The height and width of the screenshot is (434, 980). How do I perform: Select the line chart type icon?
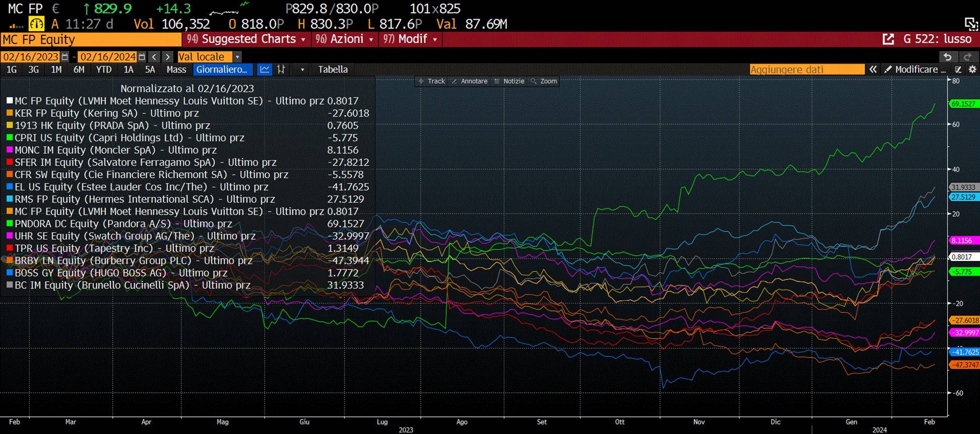coord(265,70)
